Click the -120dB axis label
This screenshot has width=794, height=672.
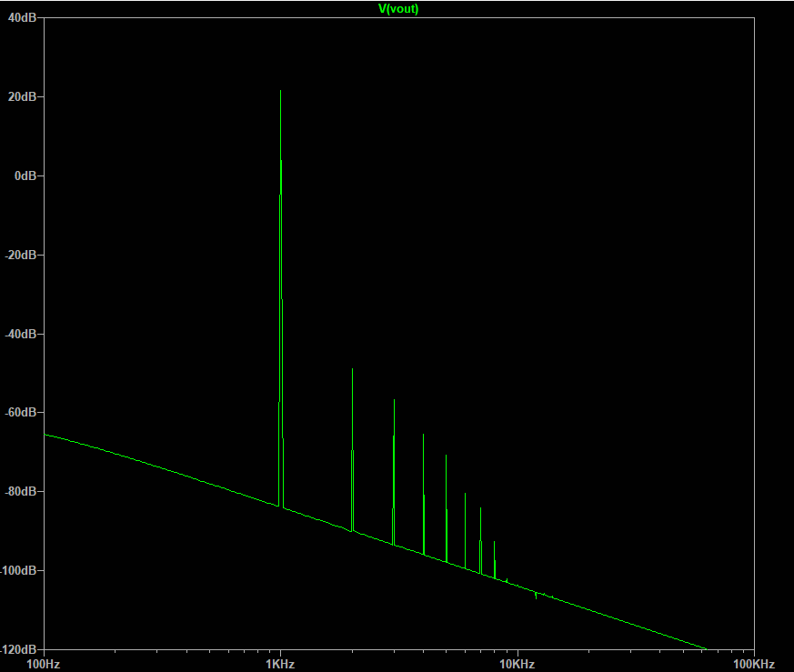point(19,649)
